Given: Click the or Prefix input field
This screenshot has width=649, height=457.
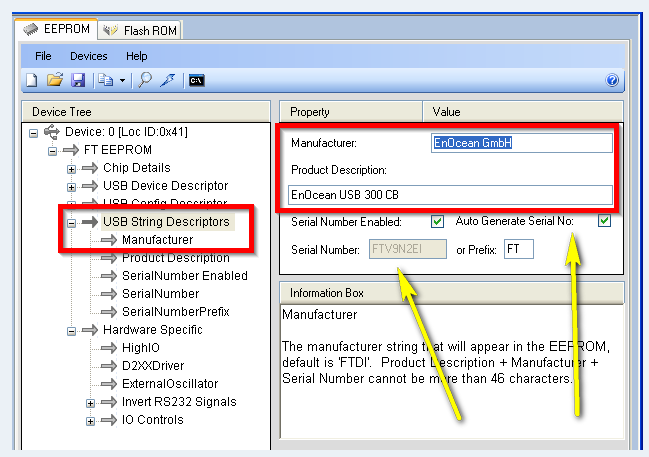Looking at the screenshot, I should tap(519, 249).
